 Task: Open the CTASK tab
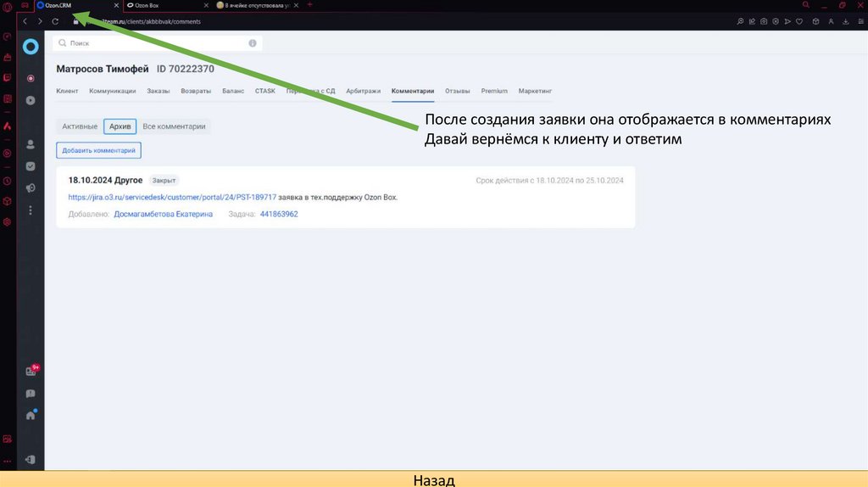coord(265,91)
